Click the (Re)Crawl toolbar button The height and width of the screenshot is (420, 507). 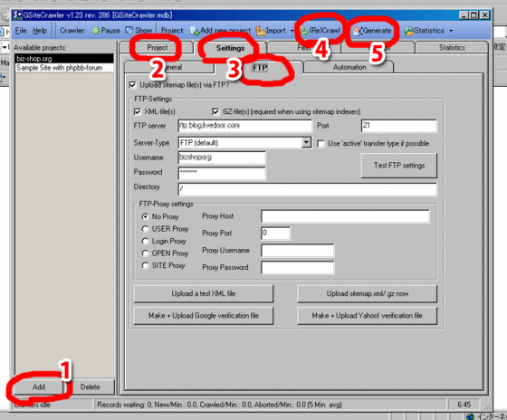(320, 31)
